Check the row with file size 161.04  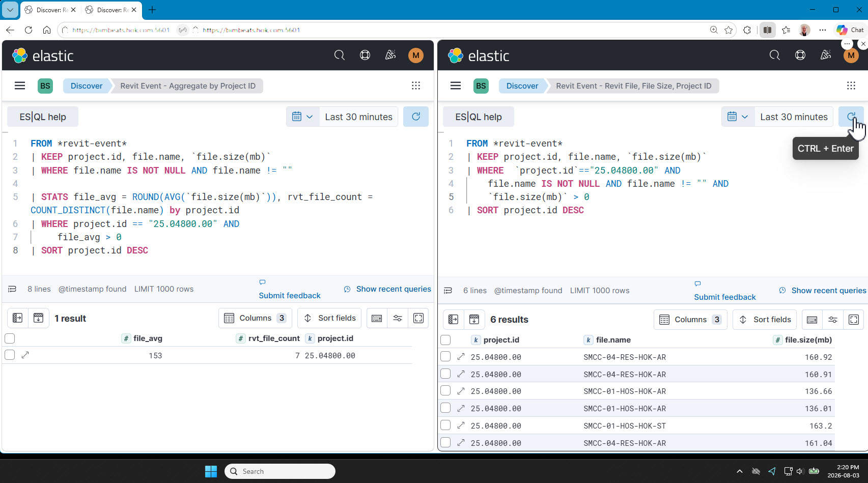coord(445,443)
